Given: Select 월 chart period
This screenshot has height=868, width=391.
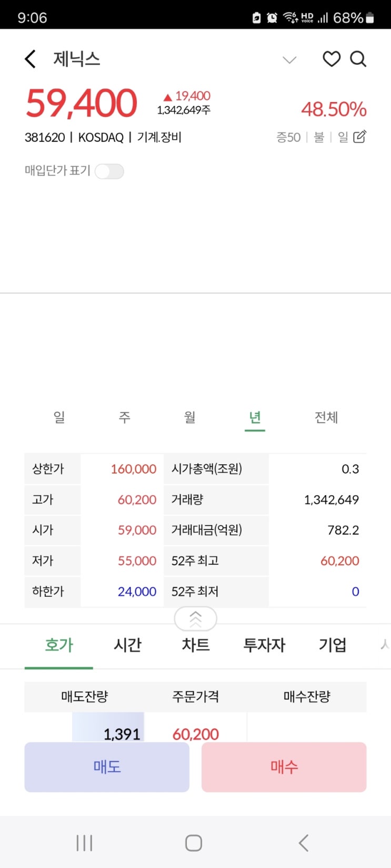Looking at the screenshot, I should pyautogui.click(x=189, y=417).
